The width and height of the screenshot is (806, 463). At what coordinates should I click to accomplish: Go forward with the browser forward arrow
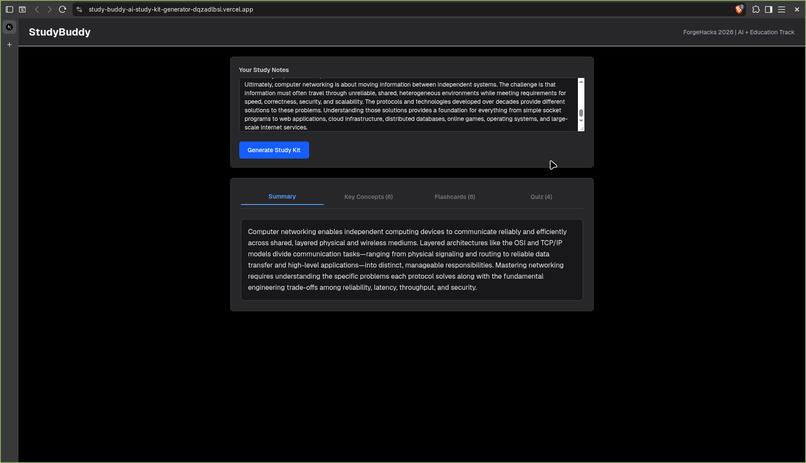(49, 9)
